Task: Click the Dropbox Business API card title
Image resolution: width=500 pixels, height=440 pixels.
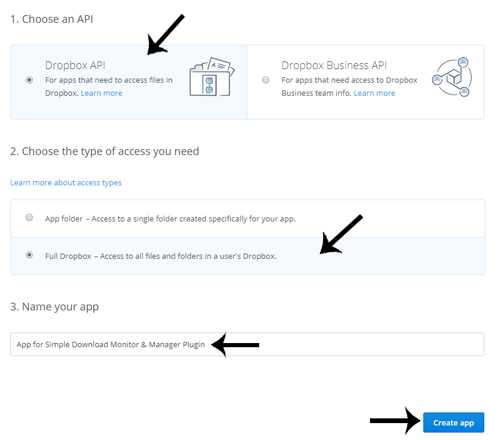Action: tap(334, 65)
